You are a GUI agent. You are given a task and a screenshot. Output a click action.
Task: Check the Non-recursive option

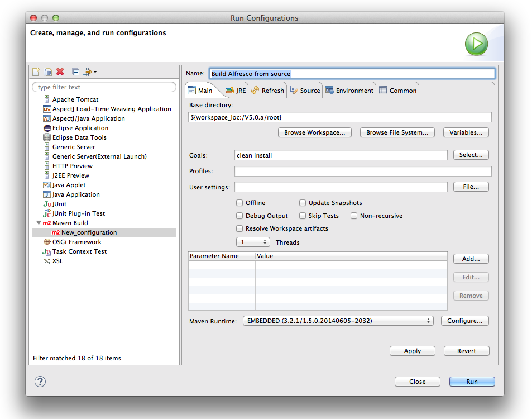pos(354,216)
